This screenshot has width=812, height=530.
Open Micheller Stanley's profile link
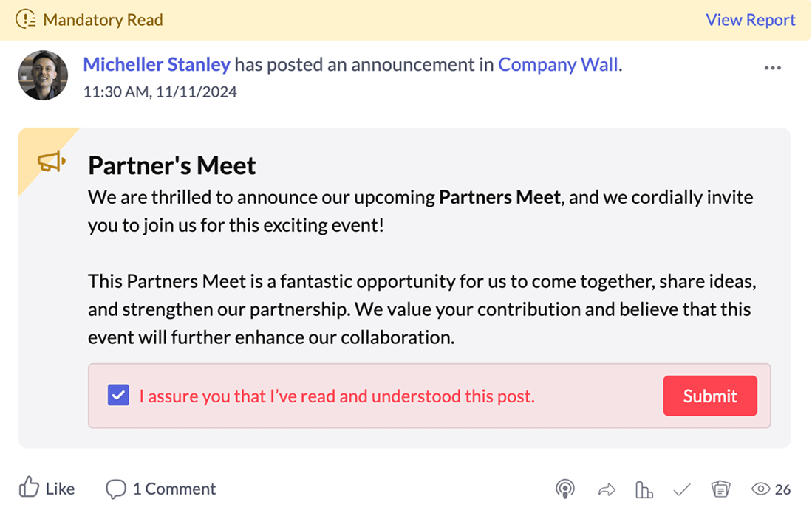tap(157, 64)
